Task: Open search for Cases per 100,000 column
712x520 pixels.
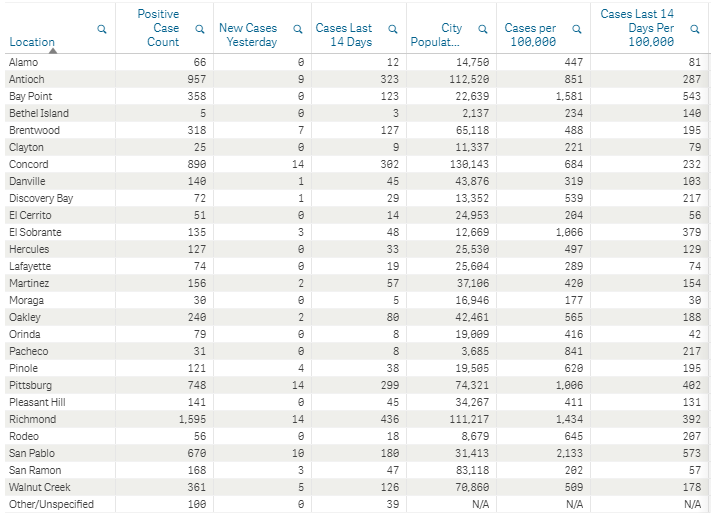Action: pyautogui.click(x=577, y=29)
